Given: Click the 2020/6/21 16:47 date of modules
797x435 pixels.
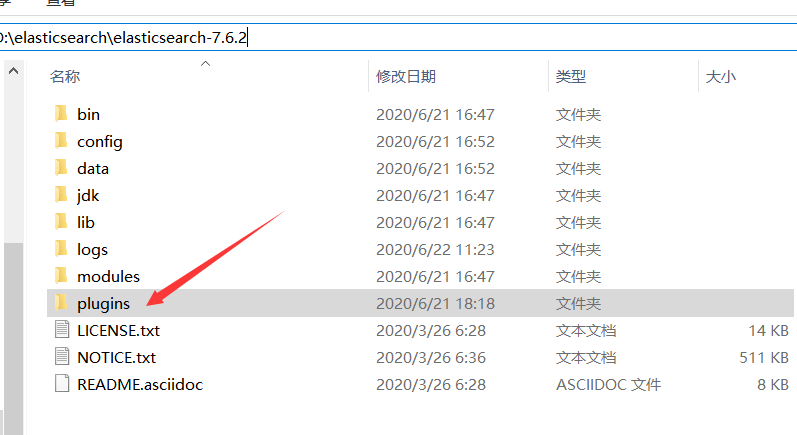Looking at the screenshot, I should 435,276.
